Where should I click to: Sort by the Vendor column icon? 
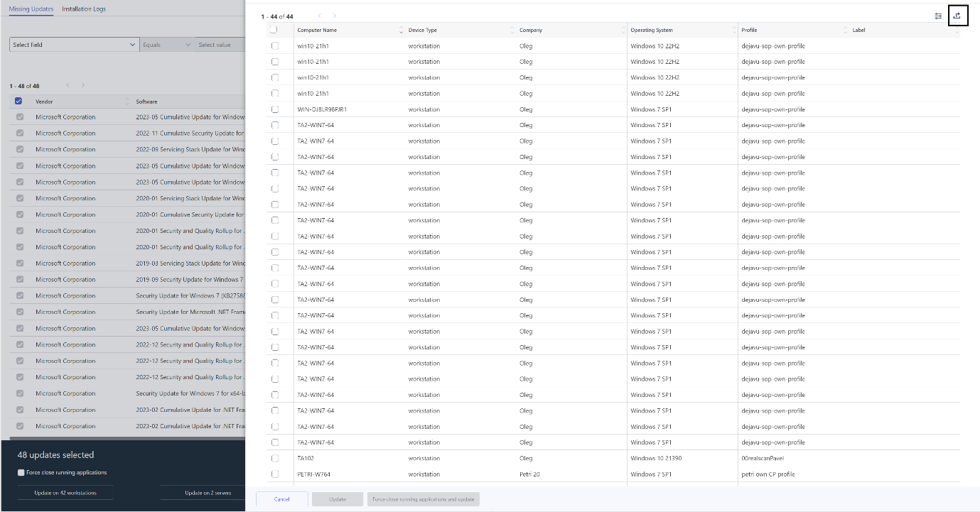click(128, 102)
